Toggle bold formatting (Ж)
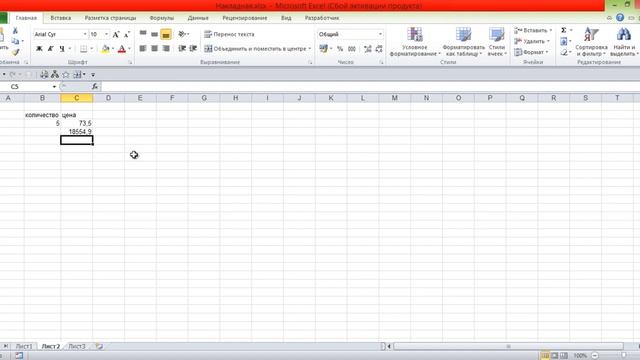The image size is (640, 360). click(x=39, y=49)
